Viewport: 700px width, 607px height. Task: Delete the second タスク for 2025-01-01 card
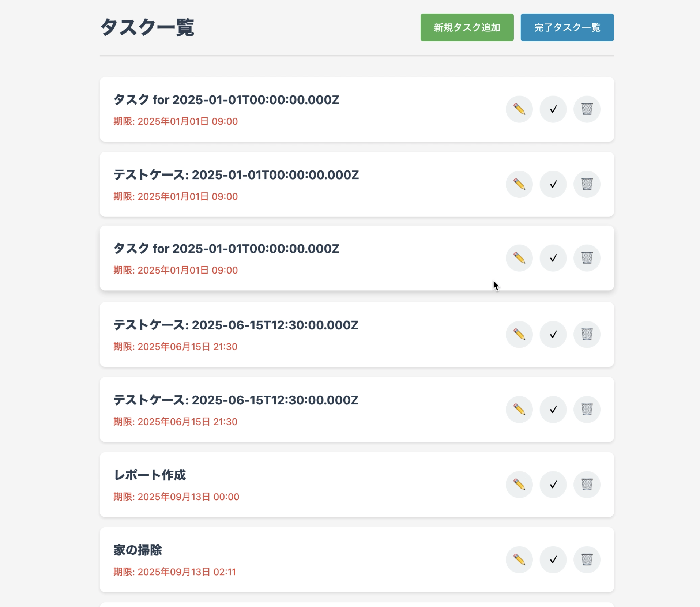click(x=587, y=258)
